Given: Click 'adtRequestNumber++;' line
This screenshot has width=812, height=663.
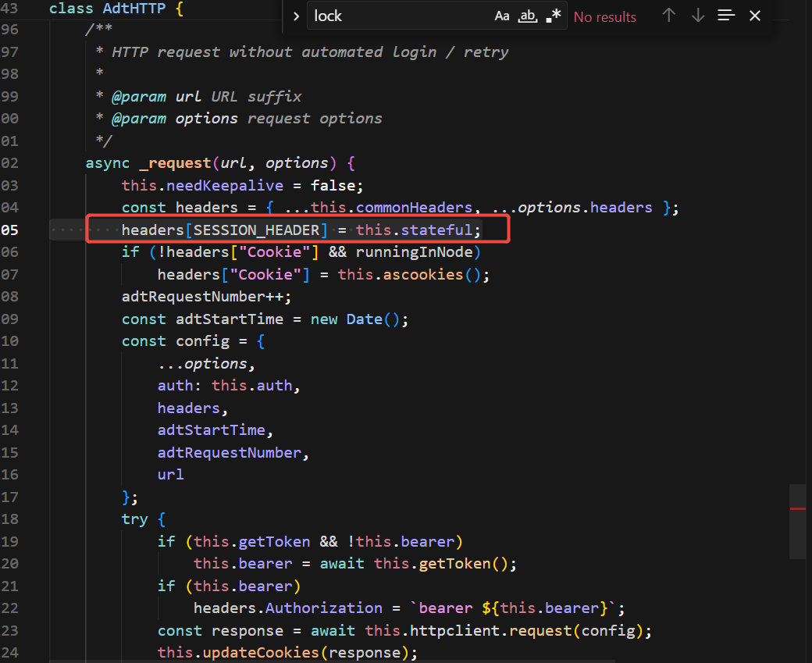Looking at the screenshot, I should click(x=206, y=297).
